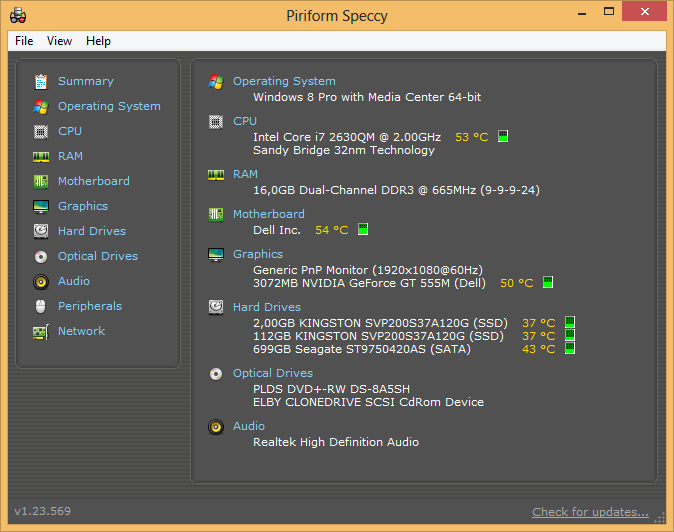Click the GeForce GT 555M temperature indicator icon
The height and width of the screenshot is (532, 674).
548,282
